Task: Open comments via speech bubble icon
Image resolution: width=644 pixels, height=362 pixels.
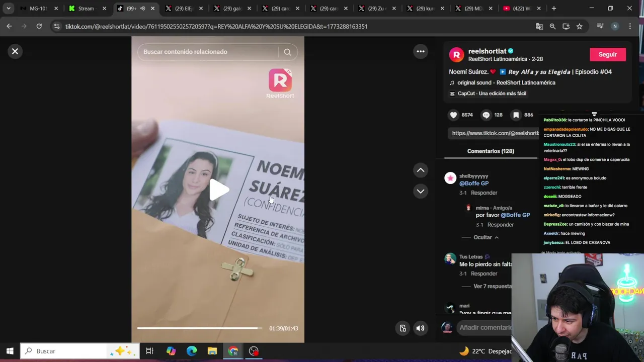Action: tap(486, 115)
